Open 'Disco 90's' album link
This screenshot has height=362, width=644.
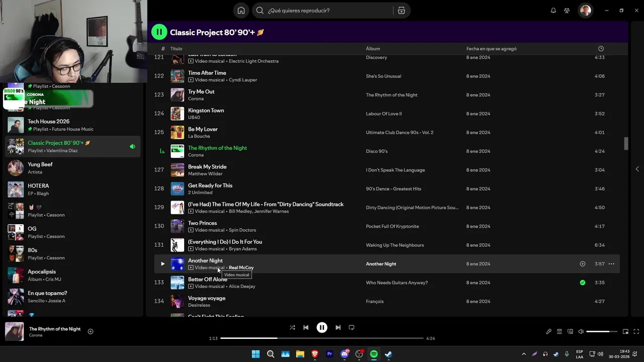(377, 151)
